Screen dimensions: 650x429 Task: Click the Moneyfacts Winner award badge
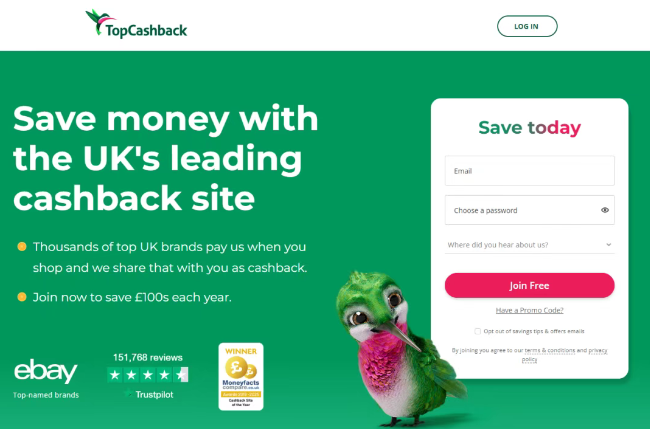coord(241,376)
